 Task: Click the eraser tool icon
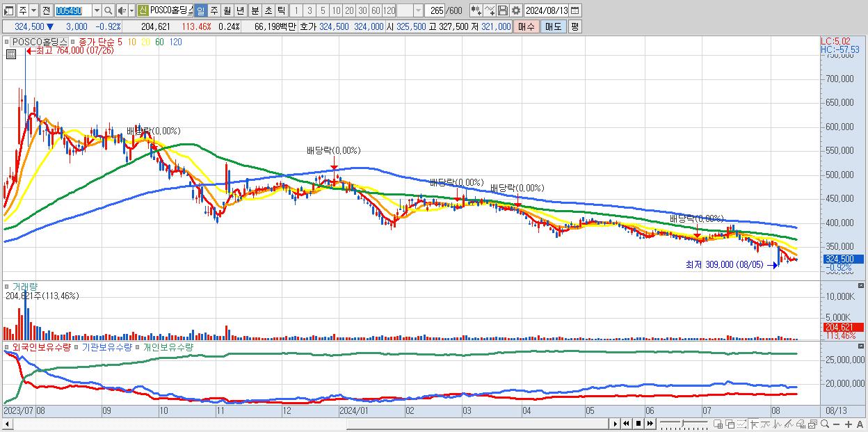click(x=801, y=424)
